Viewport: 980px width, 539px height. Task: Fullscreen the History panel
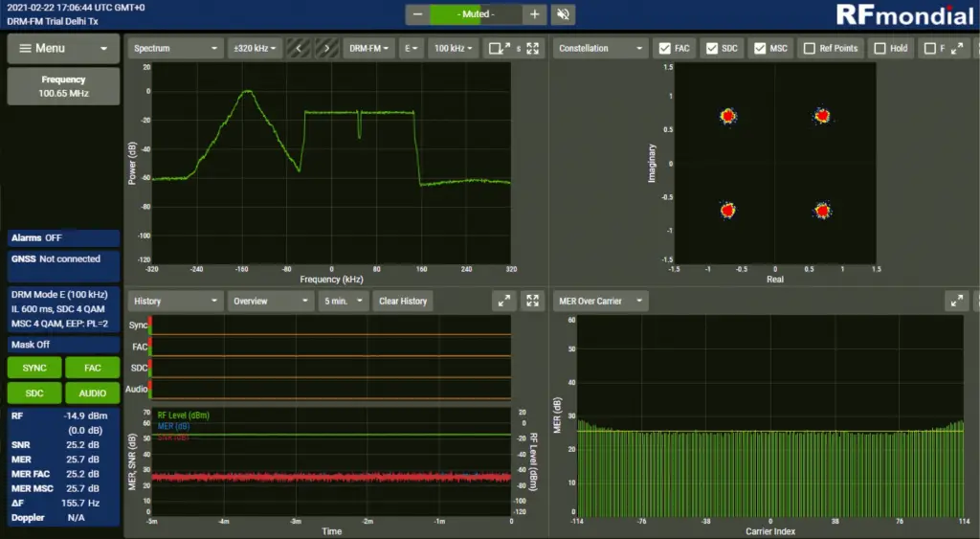click(x=533, y=301)
